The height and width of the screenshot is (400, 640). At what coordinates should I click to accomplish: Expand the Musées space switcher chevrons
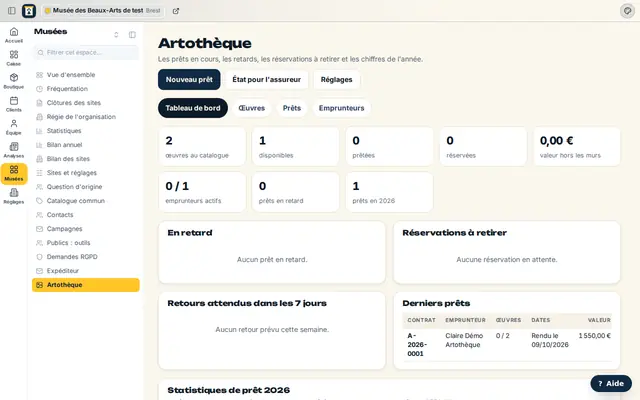click(116, 35)
